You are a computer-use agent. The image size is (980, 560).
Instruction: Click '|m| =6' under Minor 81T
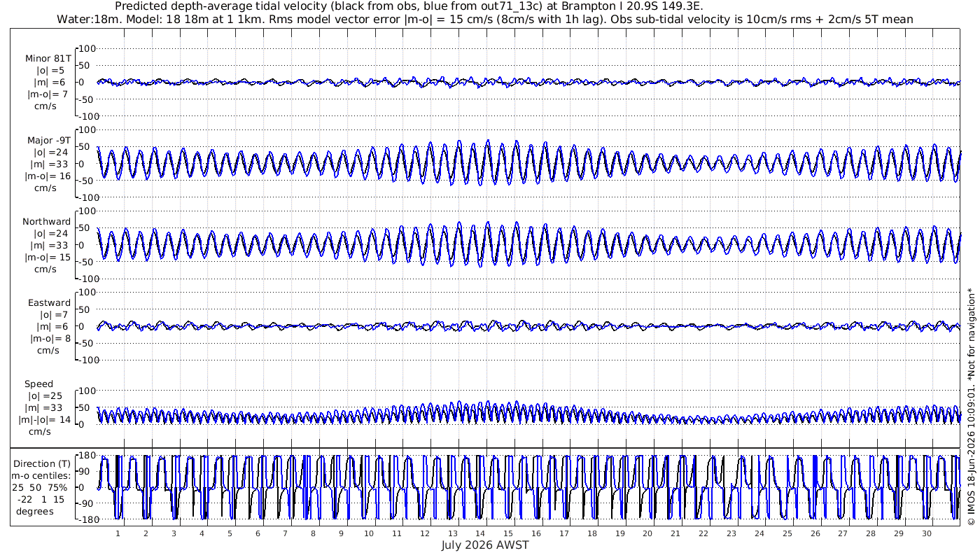point(50,83)
